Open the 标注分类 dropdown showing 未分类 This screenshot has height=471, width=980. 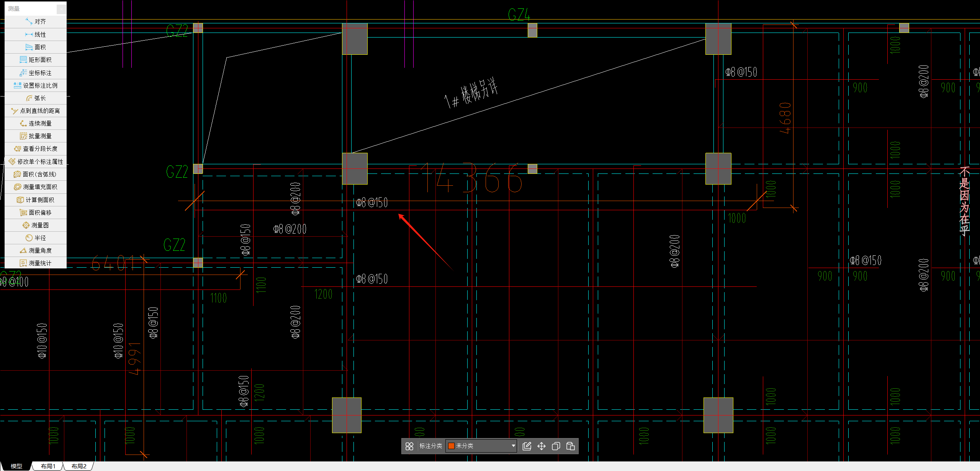tap(481, 446)
